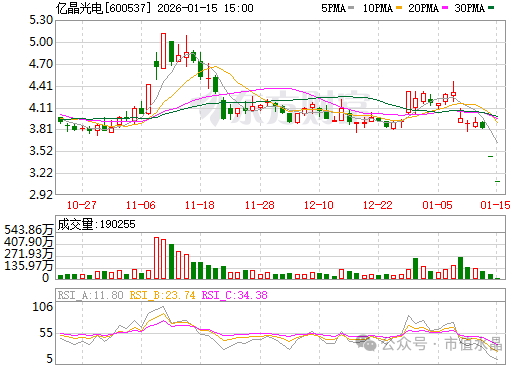Click the 20PMA legend label
The image size is (520, 365).
pos(423,8)
